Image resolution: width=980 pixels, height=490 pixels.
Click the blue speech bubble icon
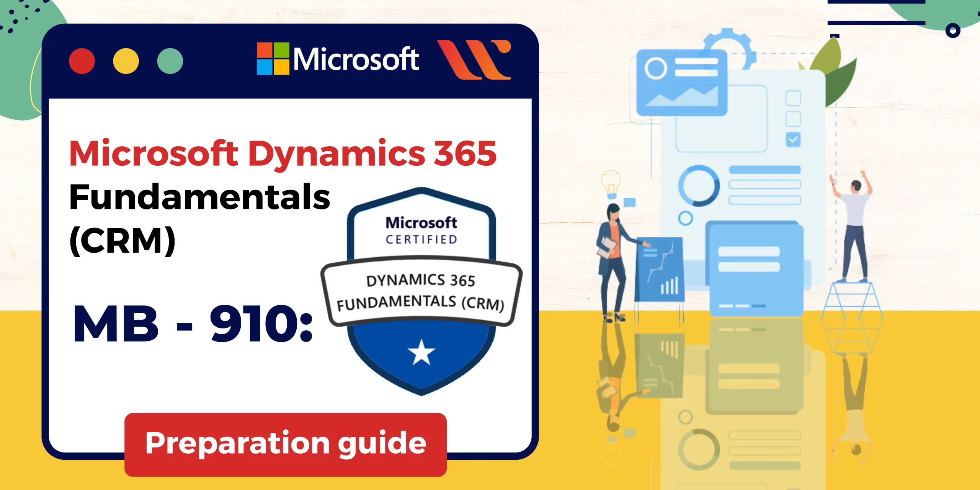tap(629, 203)
